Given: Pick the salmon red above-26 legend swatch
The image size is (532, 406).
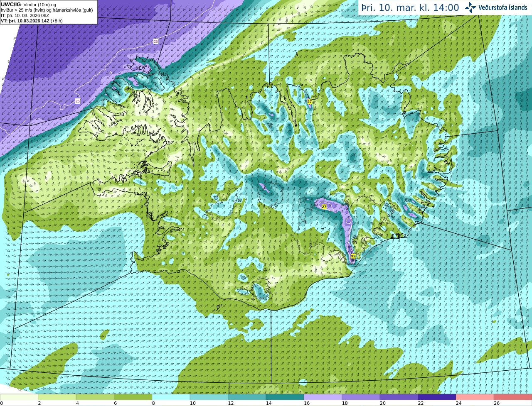Looking at the screenshot, I should tap(513, 397).
